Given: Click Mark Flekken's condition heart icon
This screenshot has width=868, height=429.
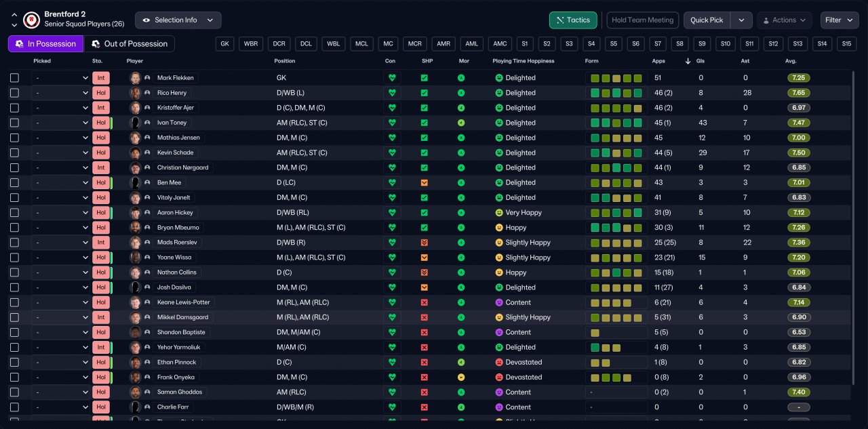Looking at the screenshot, I should click(391, 78).
